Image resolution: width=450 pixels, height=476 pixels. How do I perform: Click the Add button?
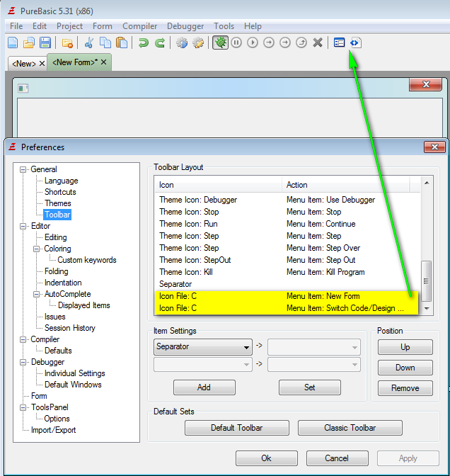[x=204, y=387]
